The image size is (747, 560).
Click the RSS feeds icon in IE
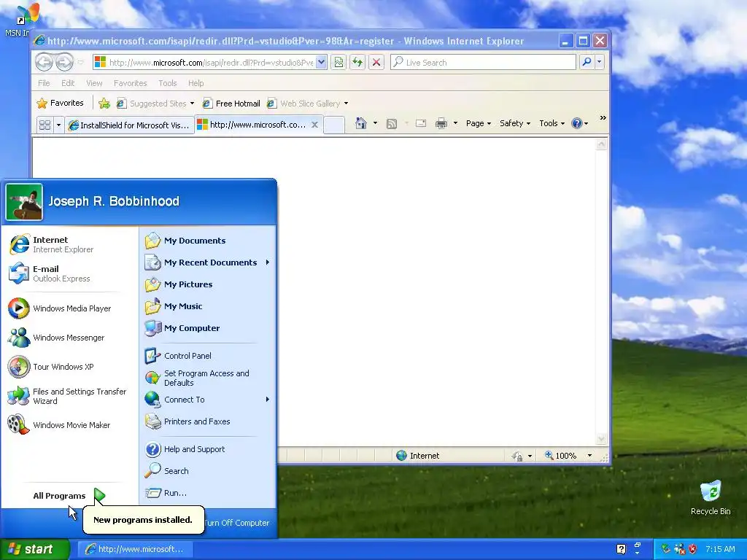[x=392, y=124]
